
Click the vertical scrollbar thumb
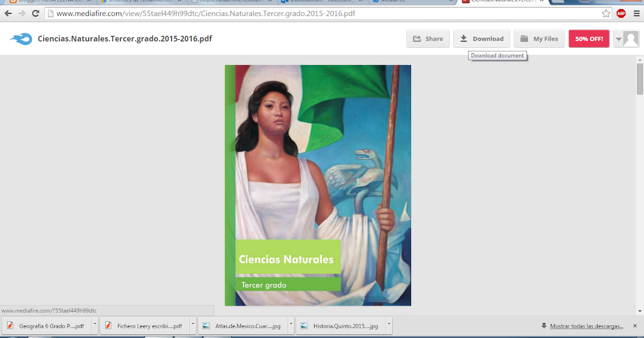pos(640,78)
